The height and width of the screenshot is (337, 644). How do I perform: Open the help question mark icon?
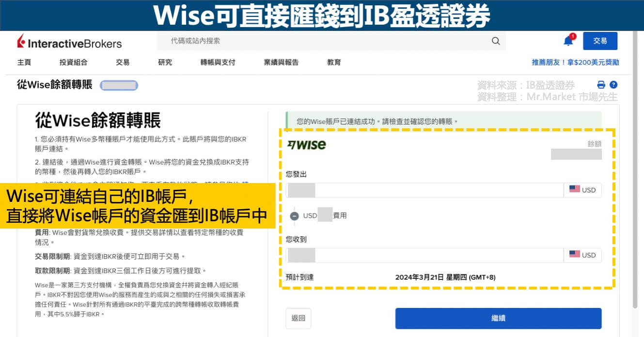click(613, 85)
